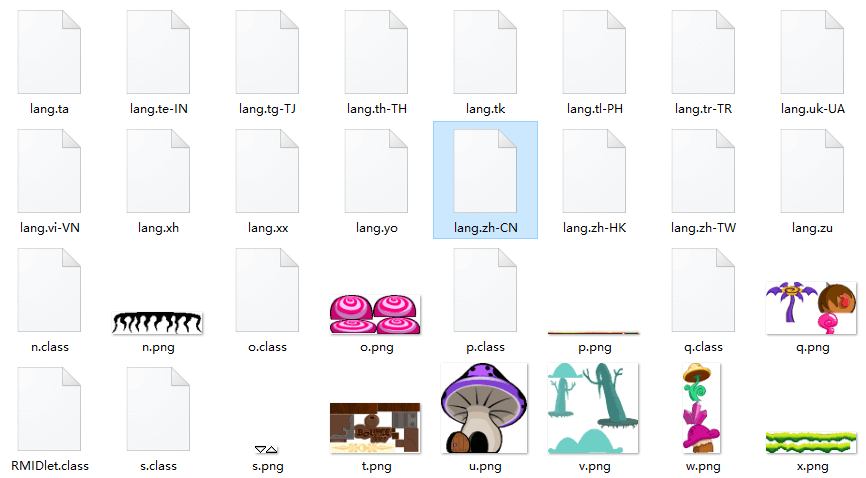Select the u.png purple mushroom house thumbnail

click(484, 408)
